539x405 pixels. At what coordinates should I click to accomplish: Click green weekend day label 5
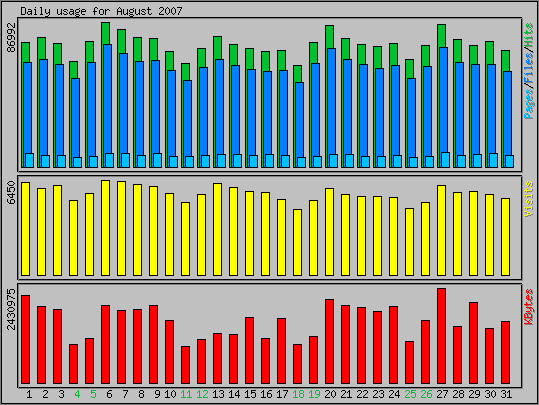click(x=93, y=394)
